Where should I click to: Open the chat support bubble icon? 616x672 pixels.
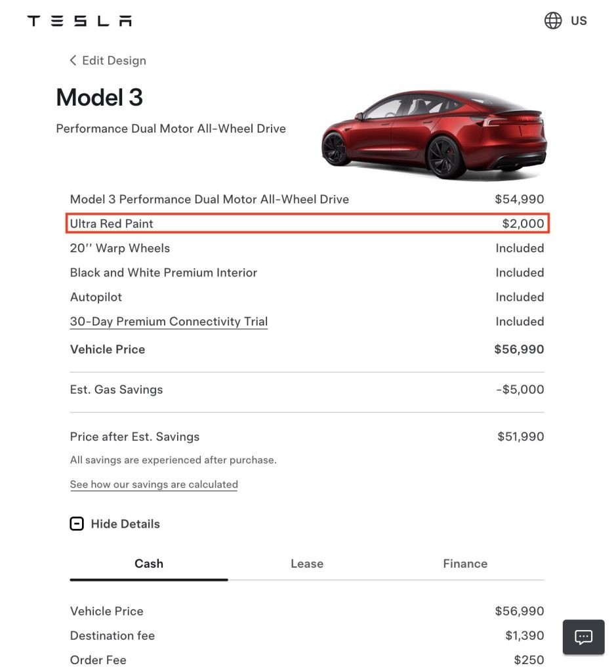click(583, 637)
